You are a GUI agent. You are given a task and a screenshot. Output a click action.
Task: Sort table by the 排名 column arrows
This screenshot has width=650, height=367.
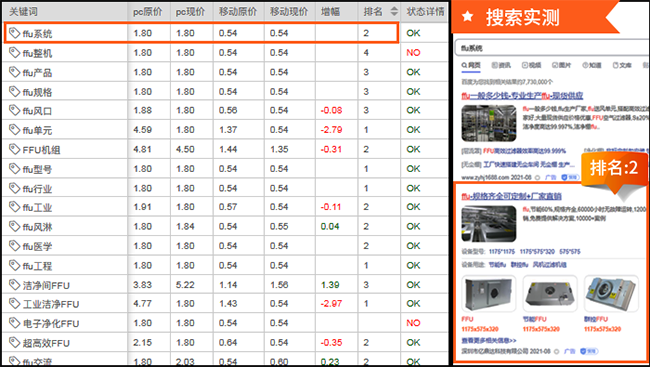(x=394, y=12)
